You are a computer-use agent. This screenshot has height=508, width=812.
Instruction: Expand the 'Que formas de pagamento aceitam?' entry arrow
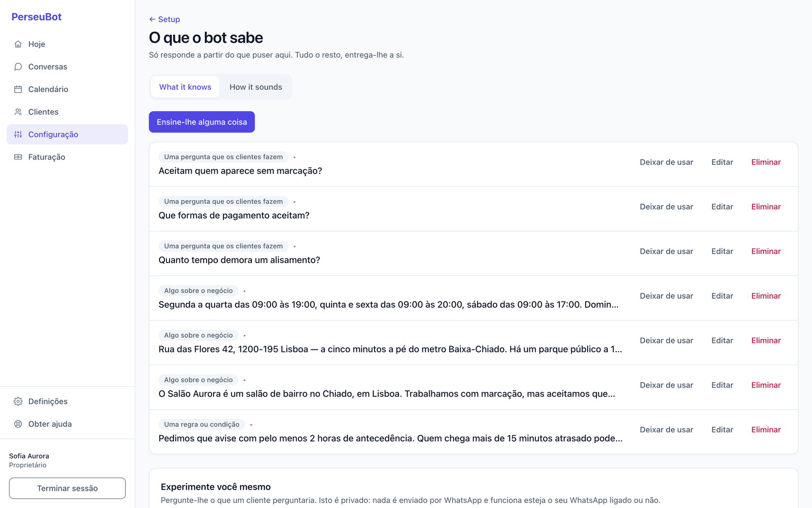point(294,202)
